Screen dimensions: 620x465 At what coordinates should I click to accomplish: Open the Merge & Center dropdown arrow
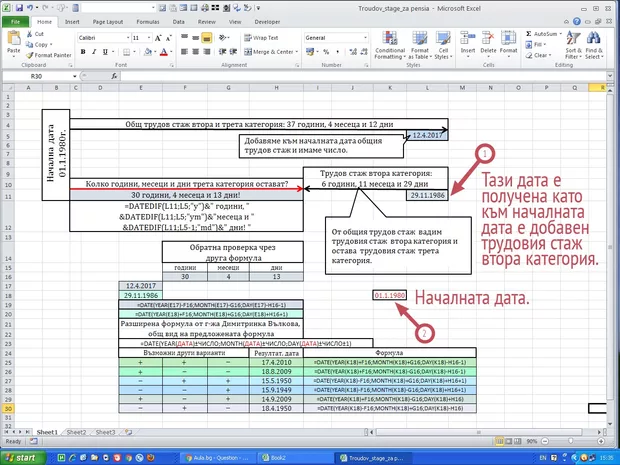297,52
